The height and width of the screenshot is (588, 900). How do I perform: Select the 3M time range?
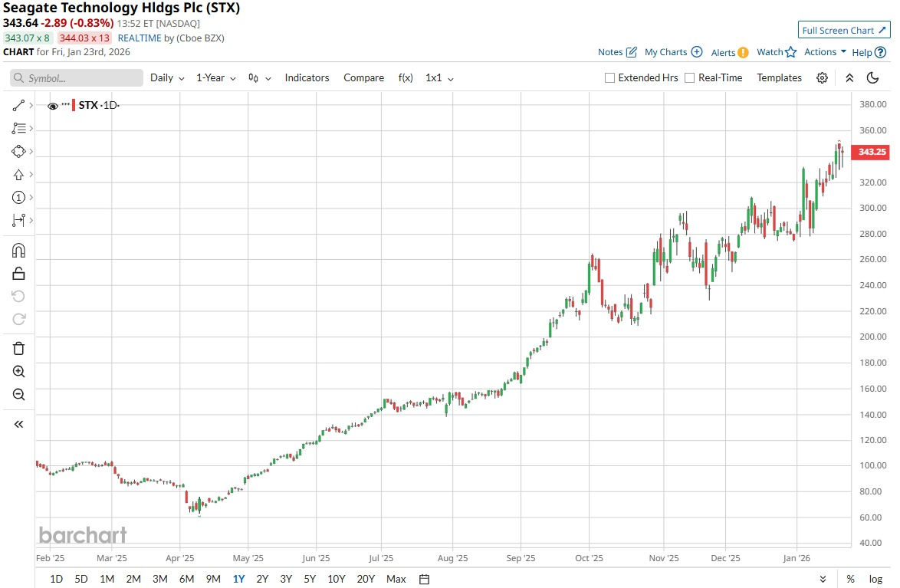pyautogui.click(x=160, y=580)
